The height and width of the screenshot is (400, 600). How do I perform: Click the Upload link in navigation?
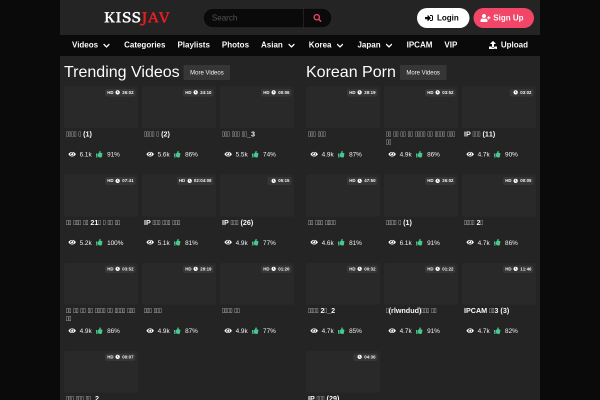(508, 45)
